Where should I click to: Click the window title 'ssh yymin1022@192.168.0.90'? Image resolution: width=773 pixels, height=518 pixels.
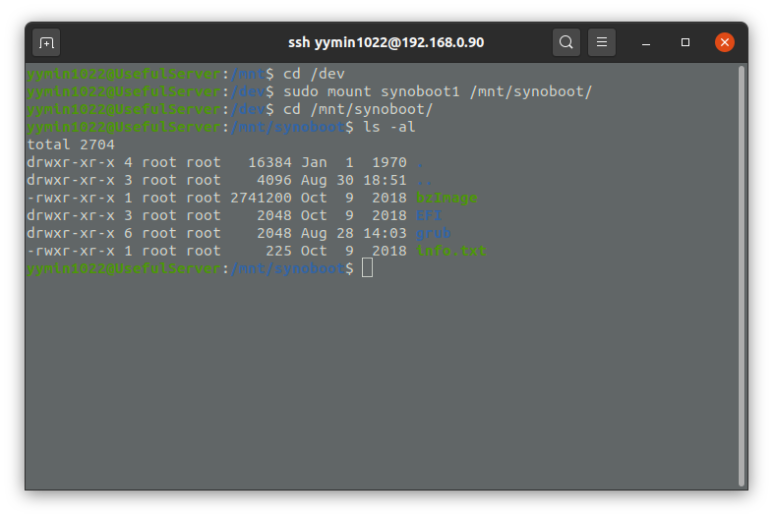pyautogui.click(x=386, y=42)
